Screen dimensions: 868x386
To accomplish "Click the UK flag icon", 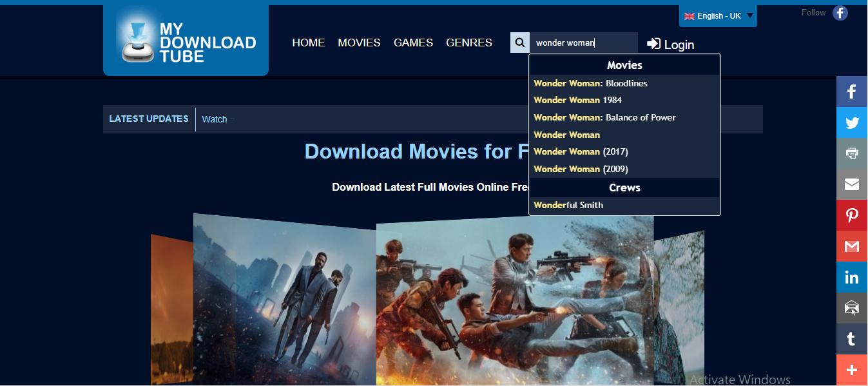I will coord(690,16).
